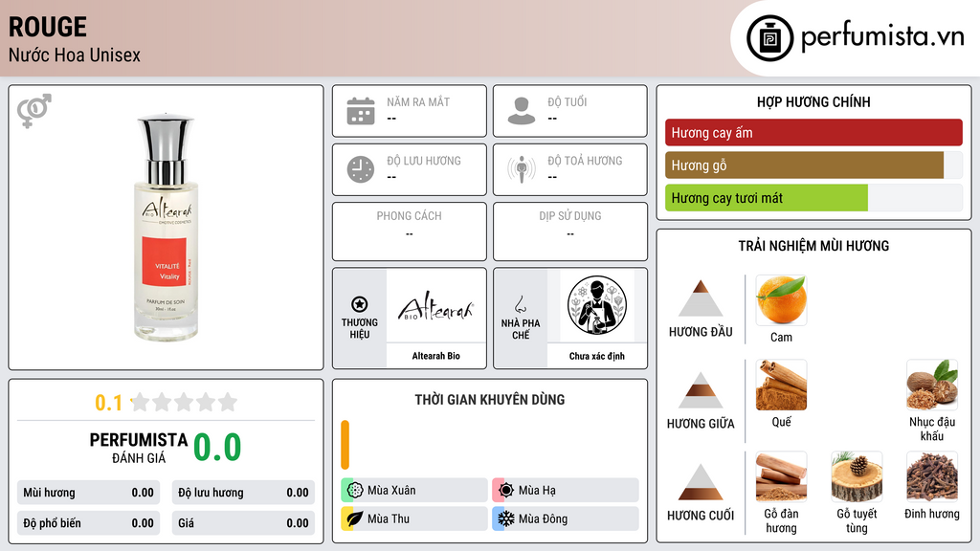Open the Gỗ tuyết tùng note thumbnail
The height and width of the screenshot is (551, 980).
(x=857, y=476)
